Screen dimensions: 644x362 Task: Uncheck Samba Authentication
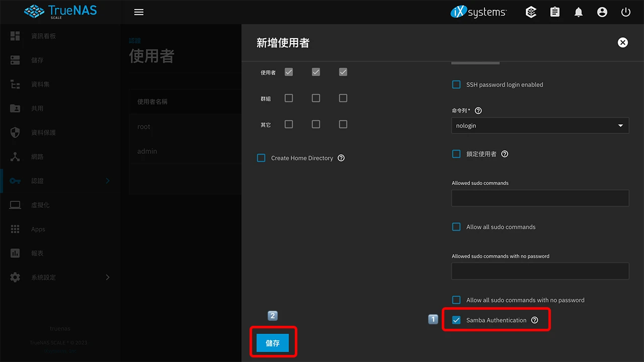click(456, 320)
